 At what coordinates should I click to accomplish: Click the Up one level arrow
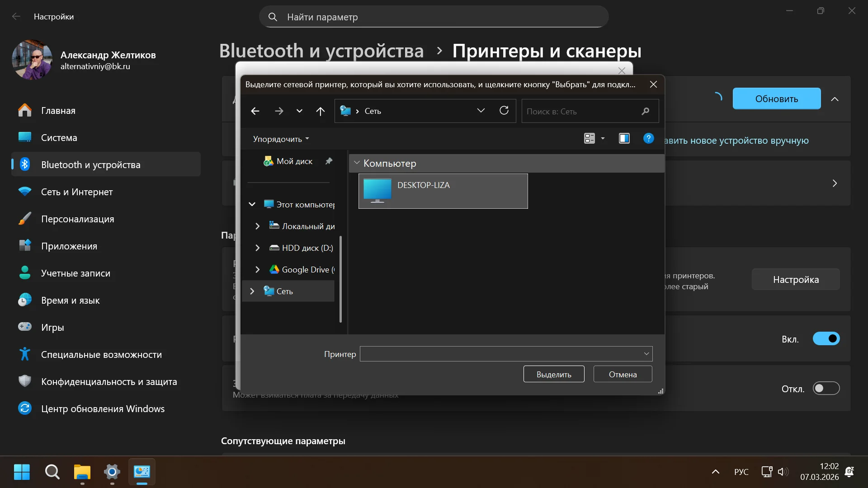[320, 111]
